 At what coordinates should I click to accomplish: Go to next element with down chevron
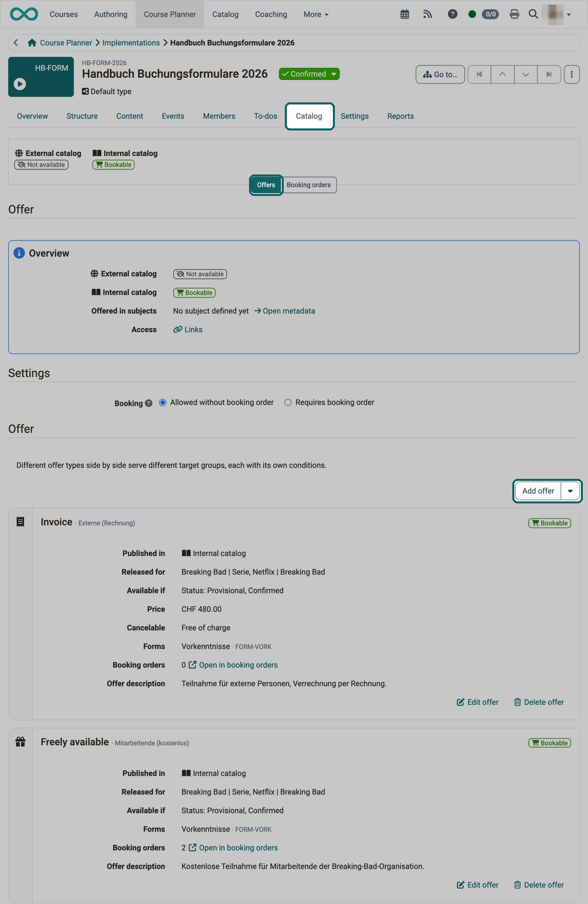click(526, 75)
